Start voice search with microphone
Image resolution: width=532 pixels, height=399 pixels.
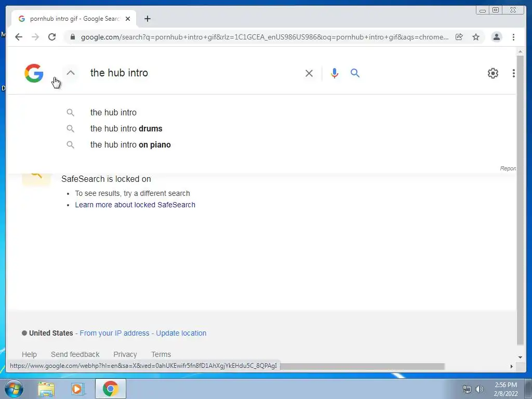tap(335, 73)
